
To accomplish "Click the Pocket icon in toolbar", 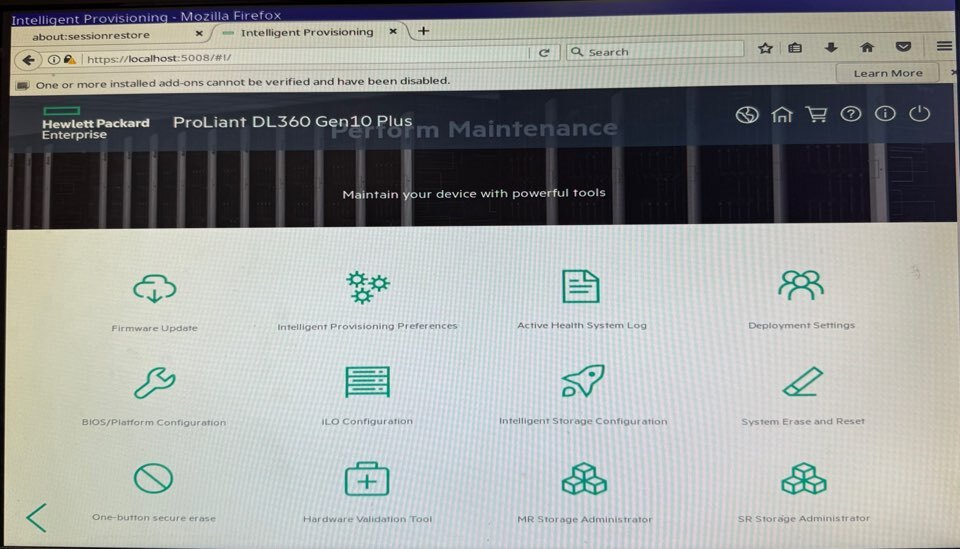I will point(903,47).
